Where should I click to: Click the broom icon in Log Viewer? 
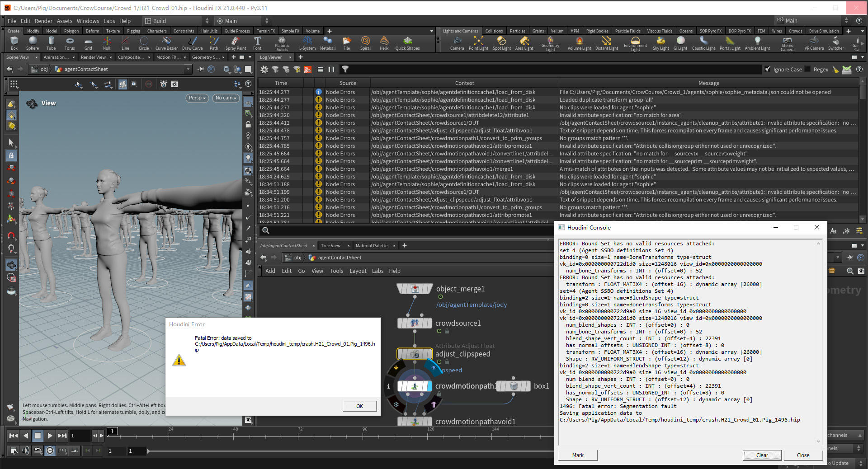835,70
